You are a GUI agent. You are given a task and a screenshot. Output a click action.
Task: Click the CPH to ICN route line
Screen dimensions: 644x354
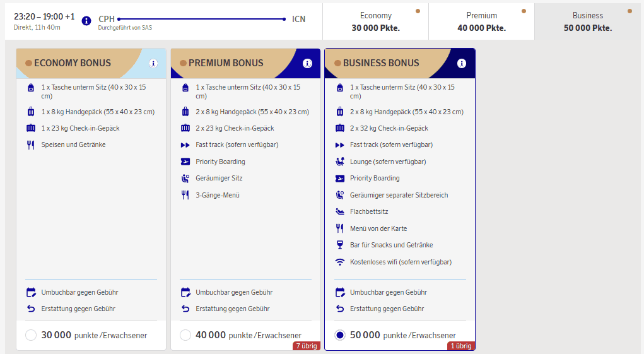202,19
